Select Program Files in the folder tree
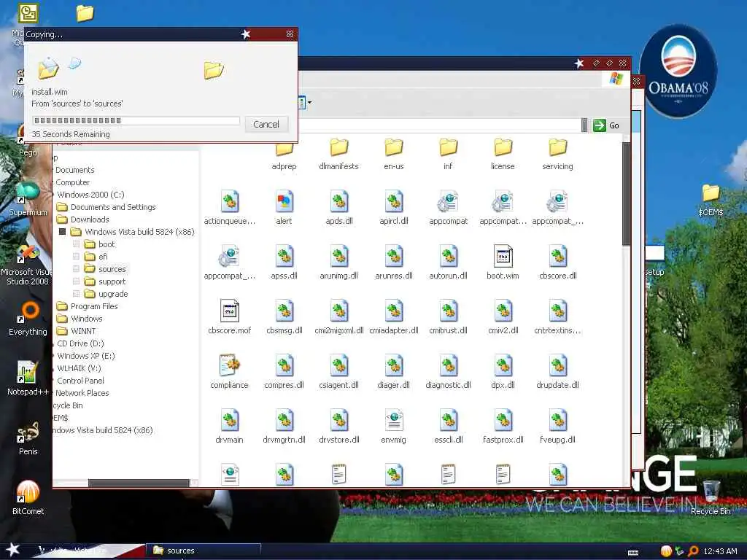The height and width of the screenshot is (560, 747). point(94,306)
